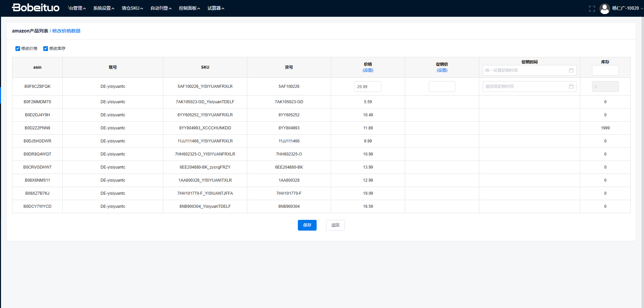Go to amazon产品列表 breadcrumb

[x=30, y=31]
